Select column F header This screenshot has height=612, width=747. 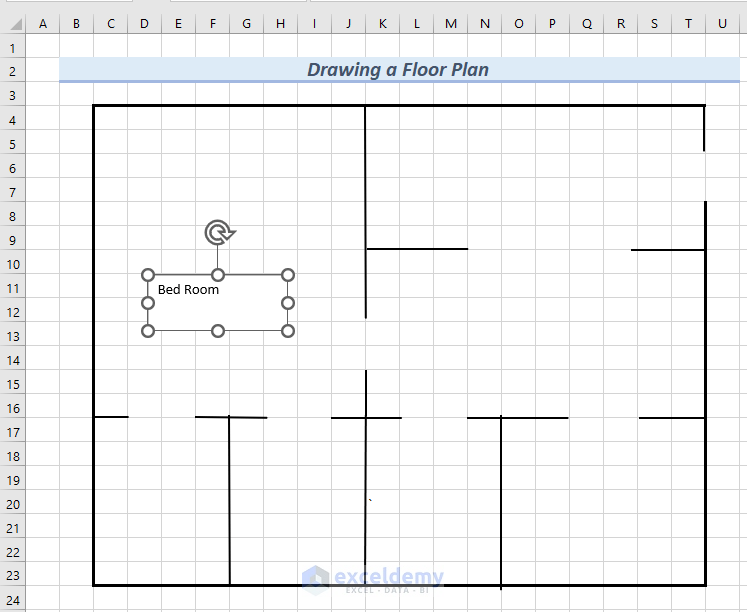tap(212, 24)
